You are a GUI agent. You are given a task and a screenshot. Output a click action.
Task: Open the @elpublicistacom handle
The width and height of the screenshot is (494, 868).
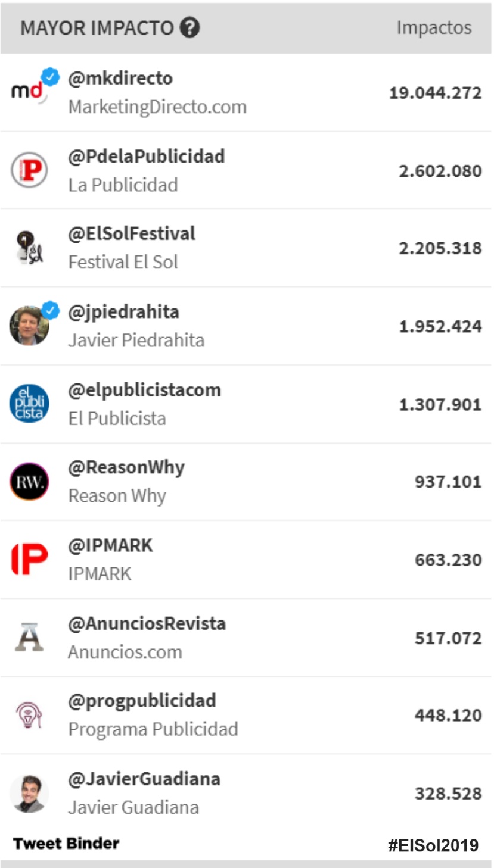[x=144, y=390]
